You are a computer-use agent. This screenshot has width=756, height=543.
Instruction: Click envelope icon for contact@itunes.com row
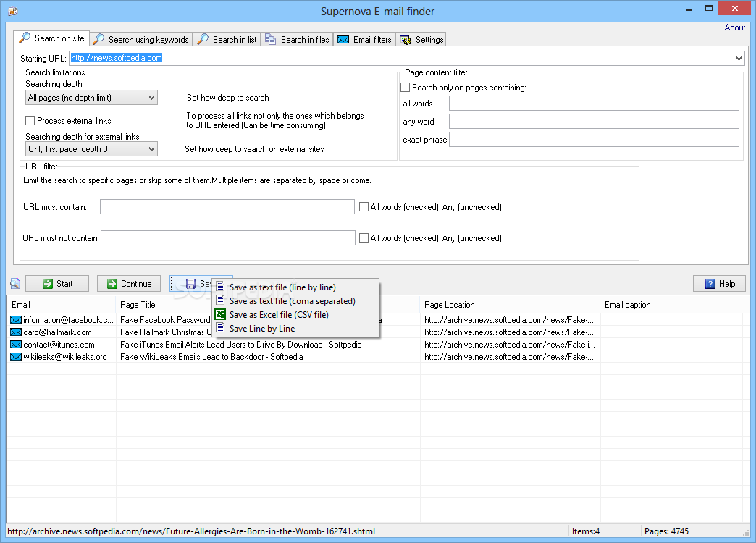tap(16, 345)
